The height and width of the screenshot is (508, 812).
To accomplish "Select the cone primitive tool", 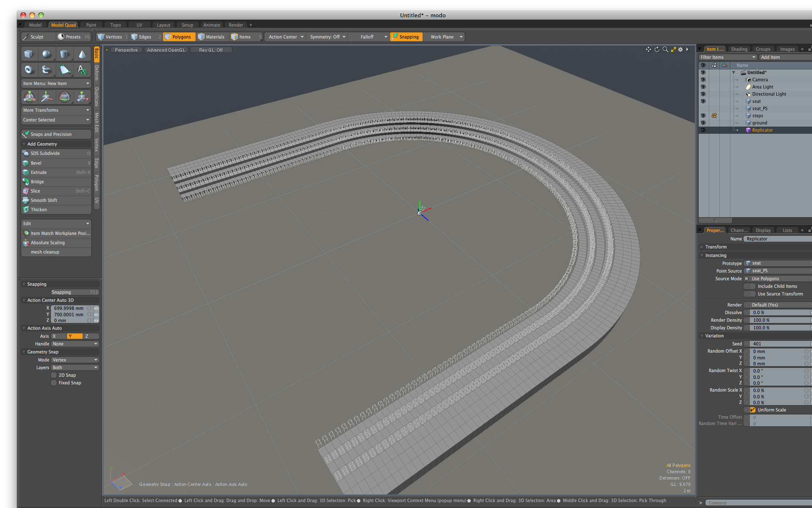I will 82,54.
